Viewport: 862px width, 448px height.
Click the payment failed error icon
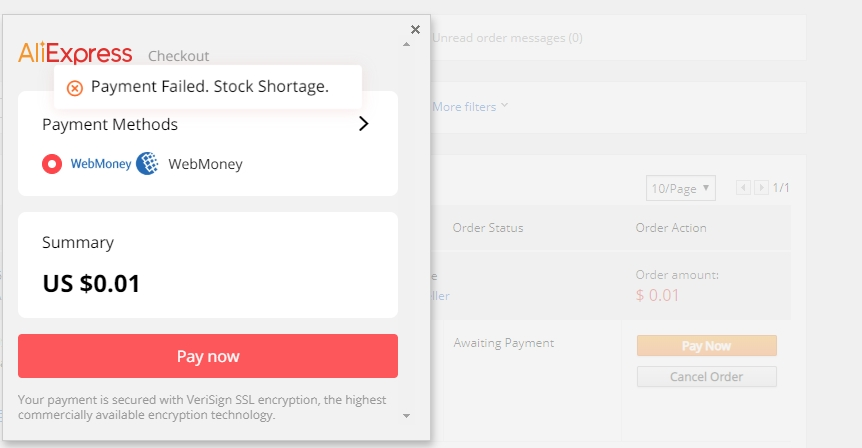[x=75, y=88]
